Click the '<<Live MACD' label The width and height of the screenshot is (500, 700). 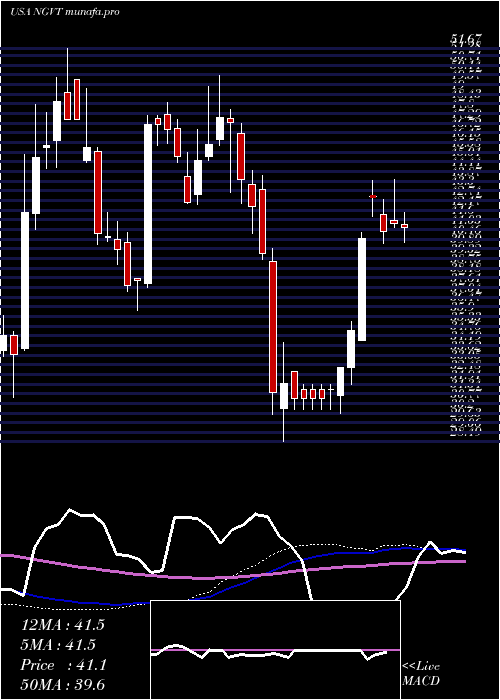point(421,674)
